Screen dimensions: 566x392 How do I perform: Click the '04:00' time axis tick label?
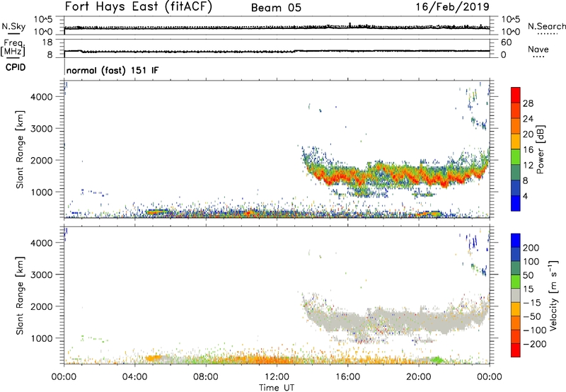(x=134, y=377)
